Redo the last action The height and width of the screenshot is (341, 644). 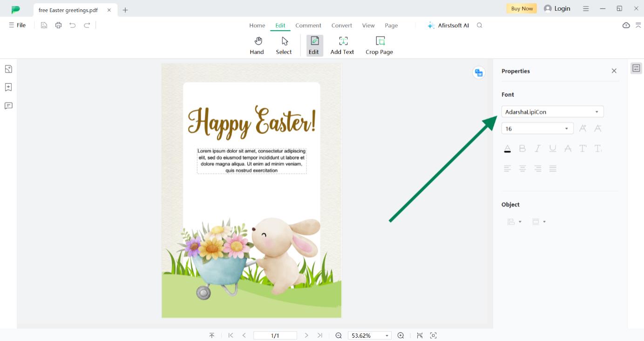(x=87, y=25)
